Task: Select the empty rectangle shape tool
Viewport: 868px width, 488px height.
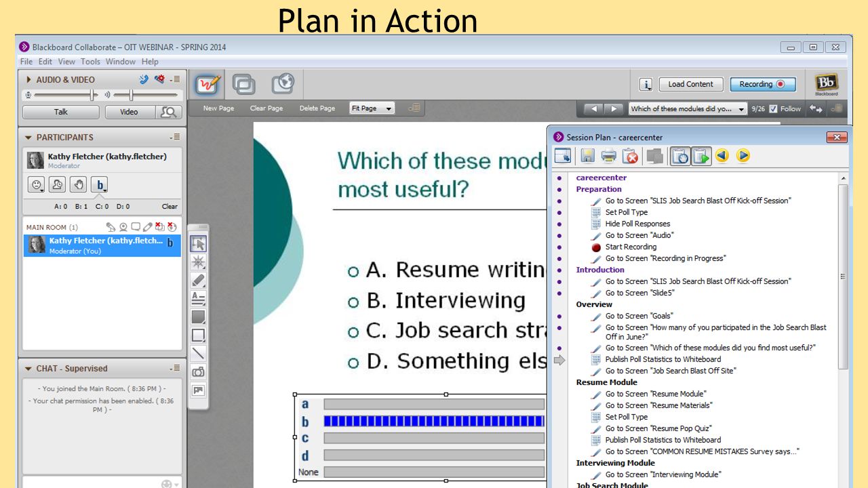Action: click(x=198, y=335)
